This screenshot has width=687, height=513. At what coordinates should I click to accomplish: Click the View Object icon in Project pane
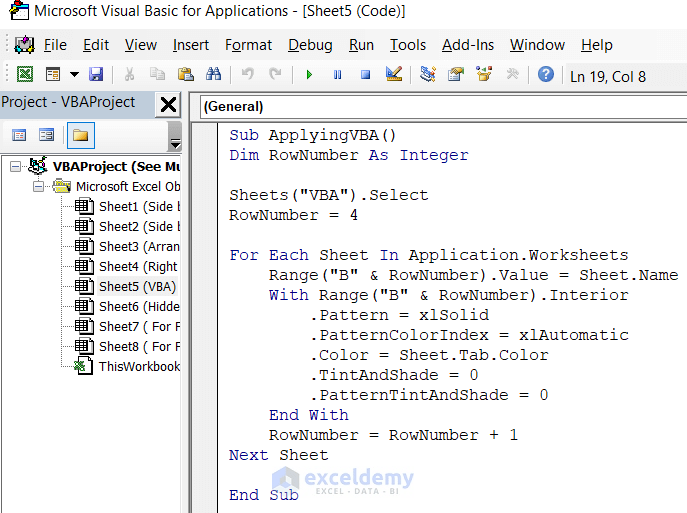coord(46,135)
